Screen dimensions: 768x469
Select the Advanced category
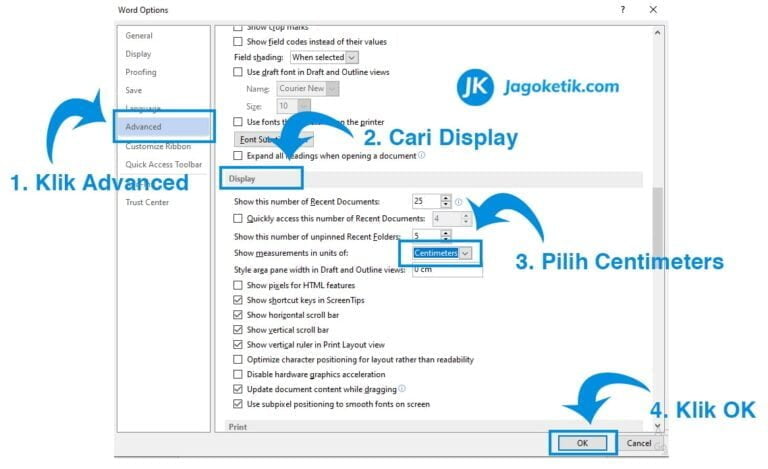click(x=164, y=126)
